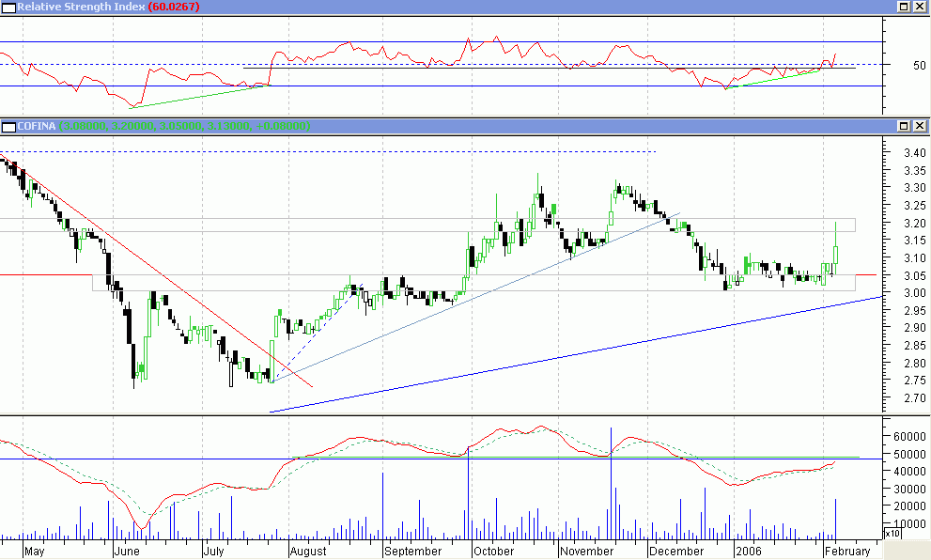The height and width of the screenshot is (560, 931).
Task: Close the COFINA price pane
Action: tap(919, 125)
